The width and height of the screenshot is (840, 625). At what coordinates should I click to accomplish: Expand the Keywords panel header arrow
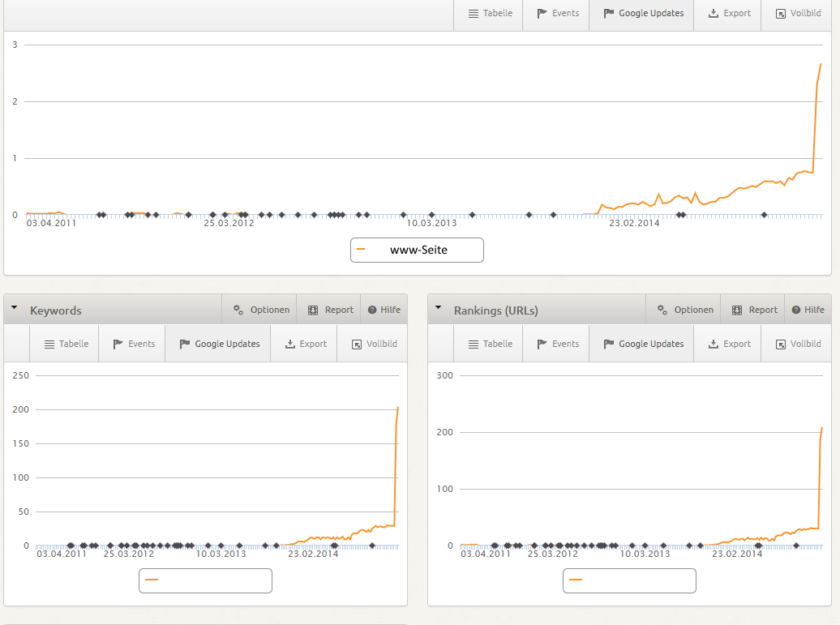[x=14, y=308]
